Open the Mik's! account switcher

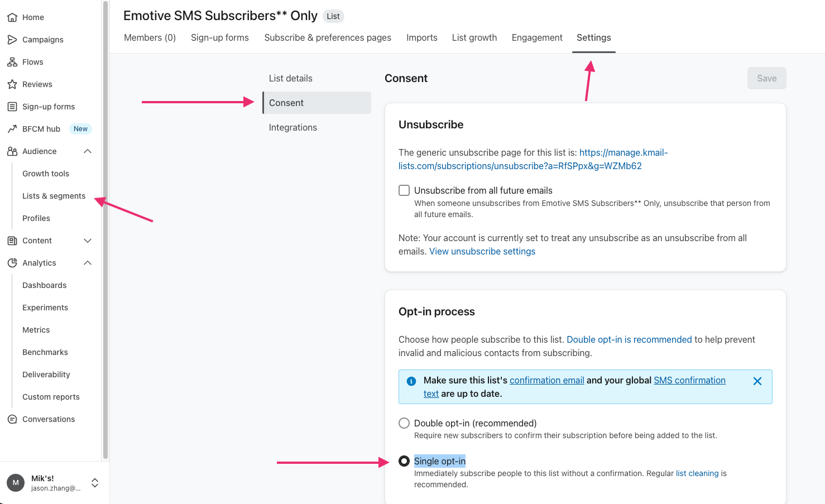coord(95,483)
